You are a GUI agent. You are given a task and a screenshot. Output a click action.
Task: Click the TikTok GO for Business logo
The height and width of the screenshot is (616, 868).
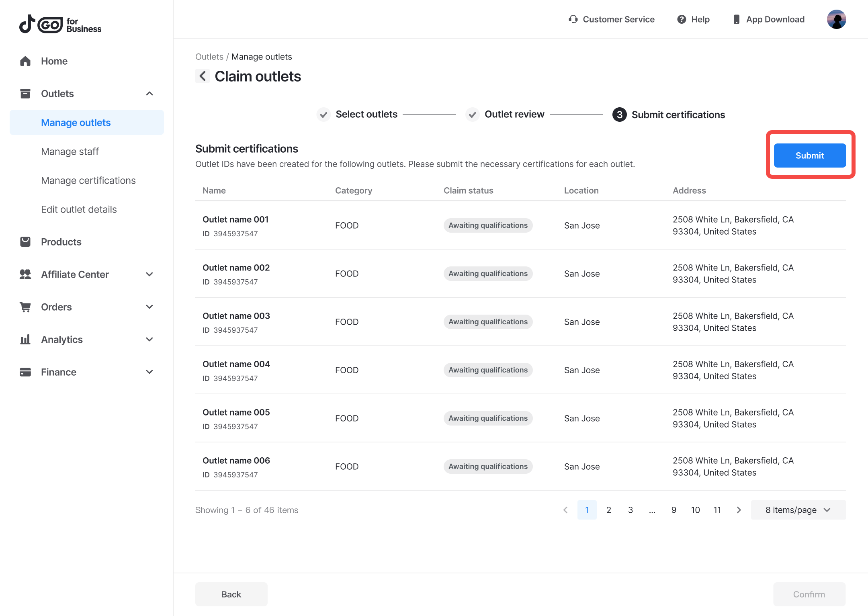60,25
